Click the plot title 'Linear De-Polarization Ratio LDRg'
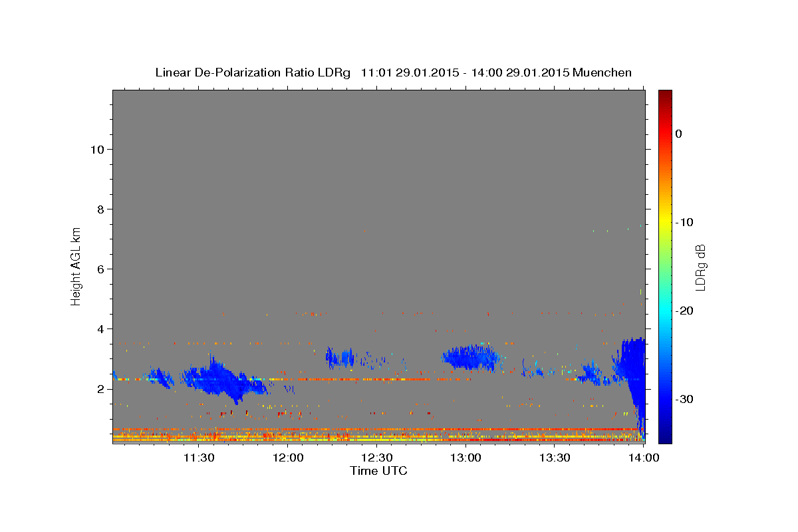 click(253, 72)
